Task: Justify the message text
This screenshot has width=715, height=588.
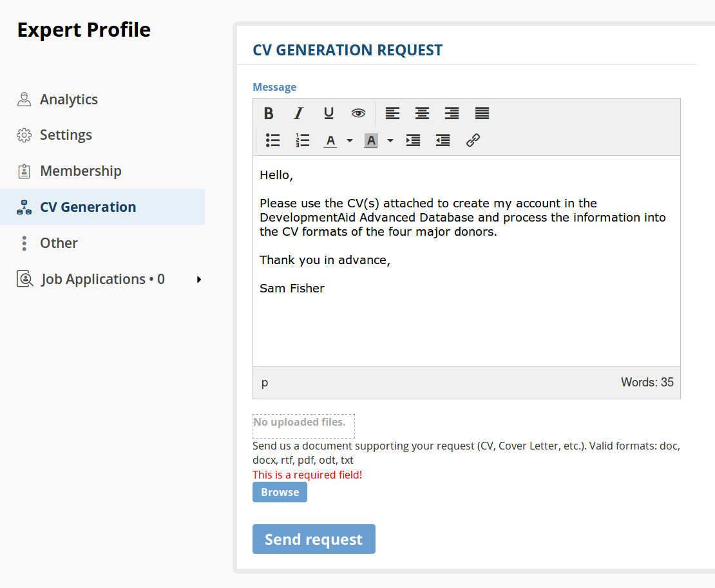Action: pyautogui.click(x=482, y=113)
